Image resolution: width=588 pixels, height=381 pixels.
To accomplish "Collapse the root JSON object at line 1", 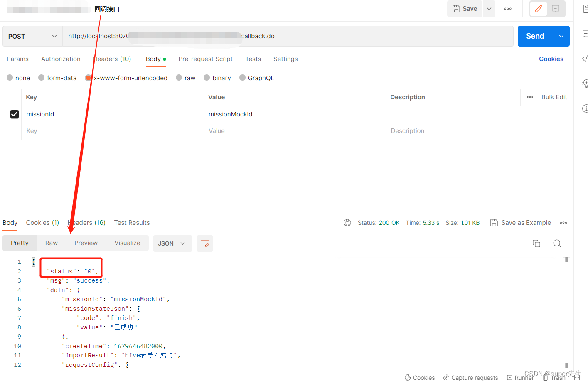I will click(34, 262).
